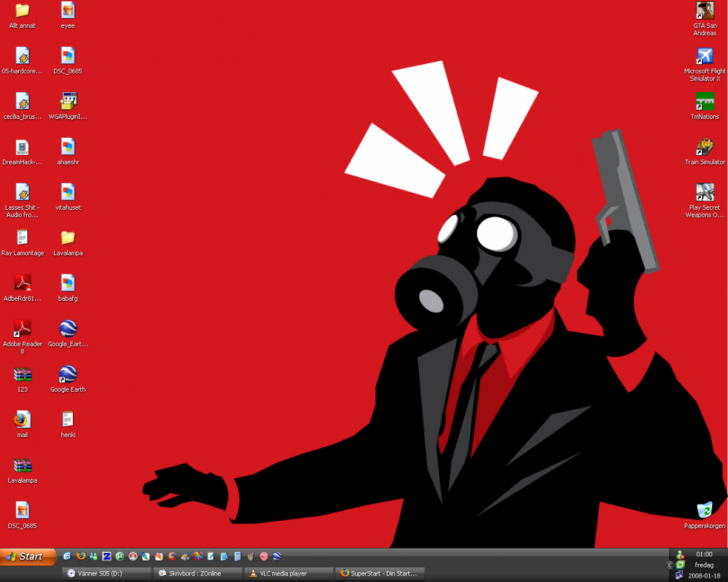This screenshot has width=728, height=582.
Task: Click the blue Z icon in Quick Launch
Action: point(107,556)
